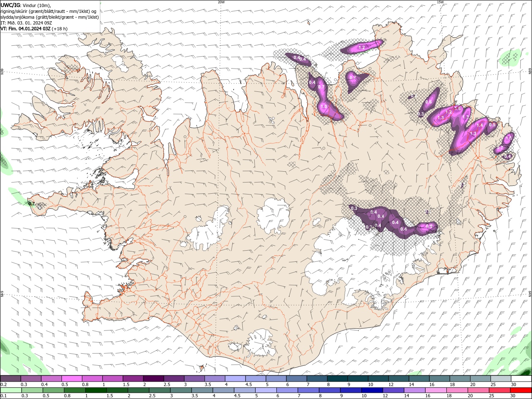Click the gray-blue rain swatch labeled 3.5
The height and width of the screenshot is (399, 532).
[202, 390]
